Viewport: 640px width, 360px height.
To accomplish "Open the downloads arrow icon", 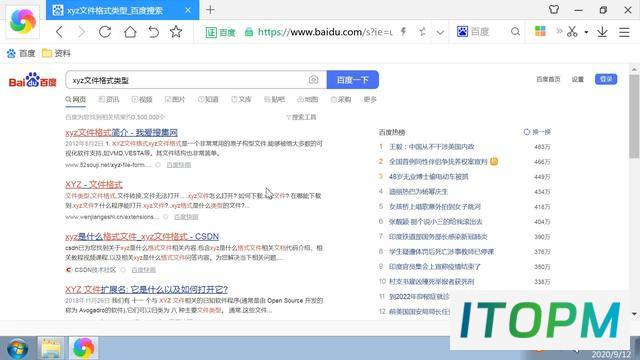I will click(602, 31).
